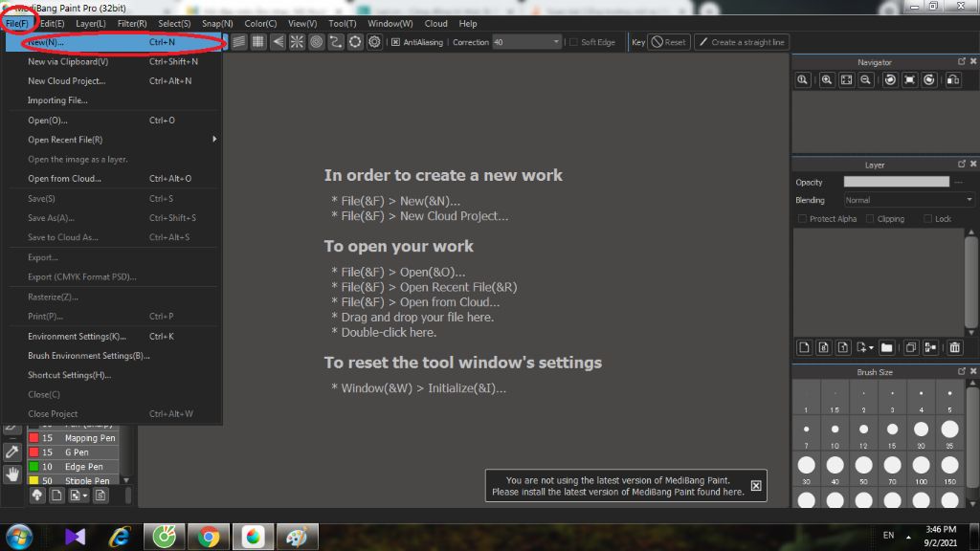Image resolution: width=980 pixels, height=551 pixels.
Task: Open Correction value dropdown
Action: (x=556, y=42)
